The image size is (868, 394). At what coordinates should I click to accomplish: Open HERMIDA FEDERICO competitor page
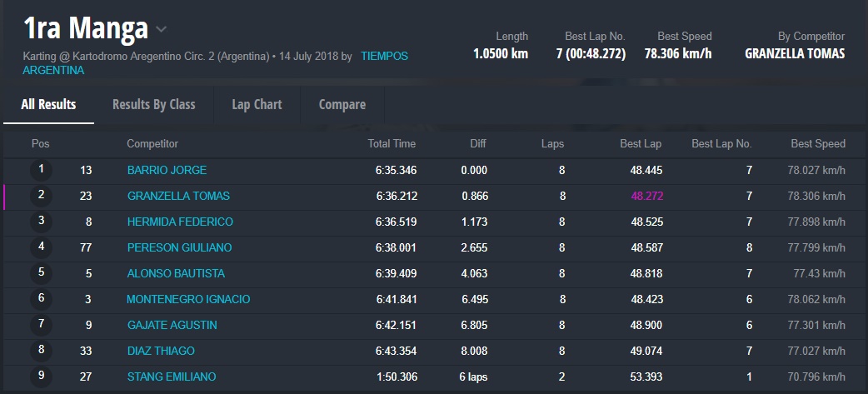(180, 222)
